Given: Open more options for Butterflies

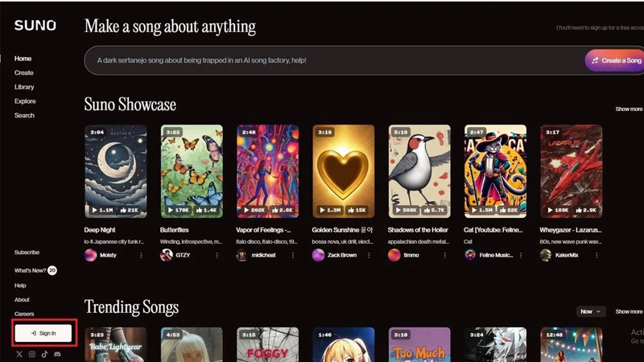Looking at the screenshot, I should (217, 255).
